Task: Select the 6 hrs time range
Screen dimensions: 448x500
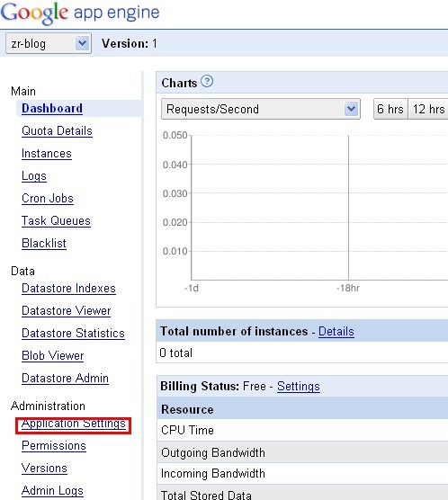Action: 390,109
